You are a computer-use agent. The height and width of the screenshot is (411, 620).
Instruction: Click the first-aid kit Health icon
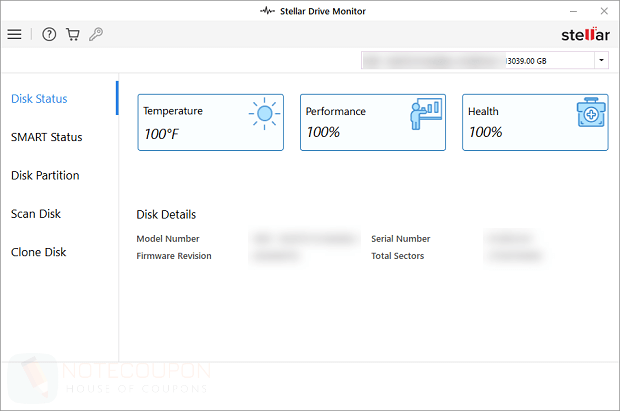588,114
